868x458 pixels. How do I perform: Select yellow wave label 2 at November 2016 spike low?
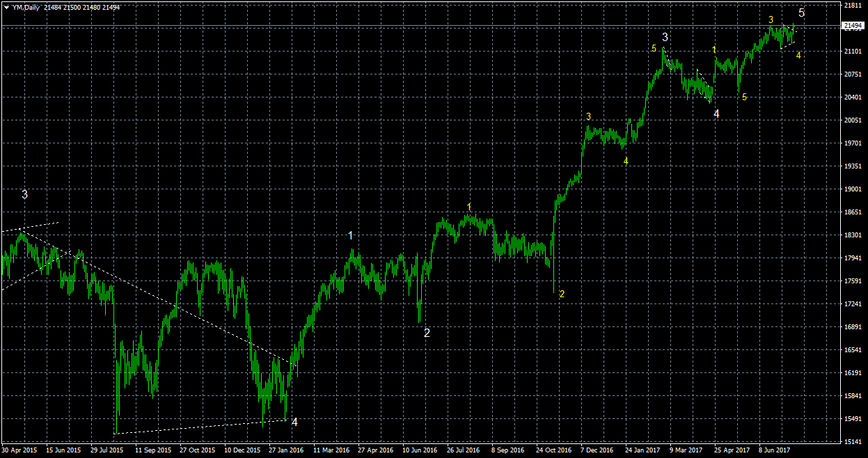click(562, 294)
